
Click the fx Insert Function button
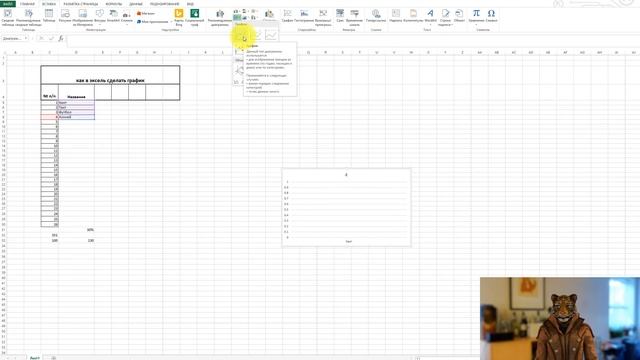(x=61, y=38)
